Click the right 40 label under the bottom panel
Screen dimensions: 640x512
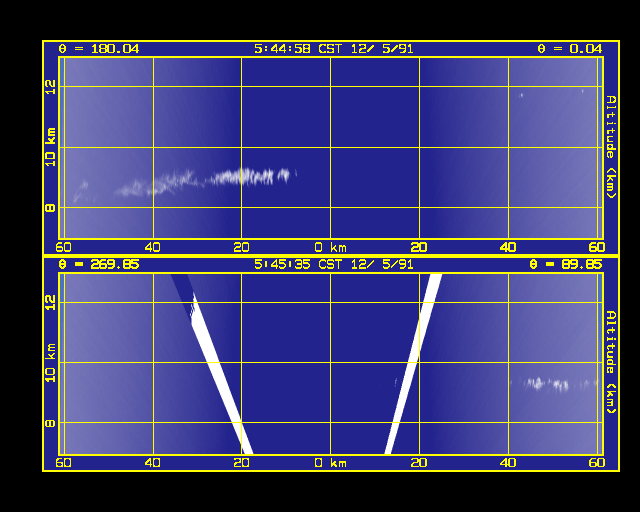click(508, 463)
